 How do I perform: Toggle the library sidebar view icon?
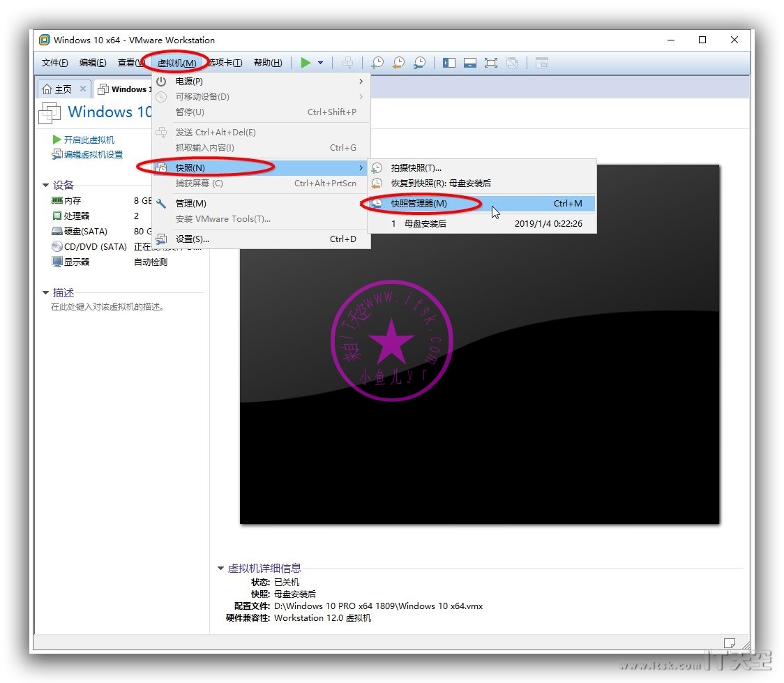tap(449, 63)
